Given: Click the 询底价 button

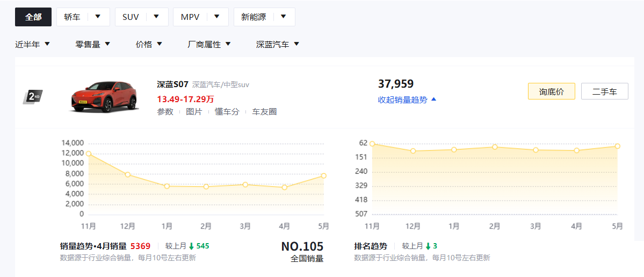Looking at the screenshot, I should (x=551, y=91).
